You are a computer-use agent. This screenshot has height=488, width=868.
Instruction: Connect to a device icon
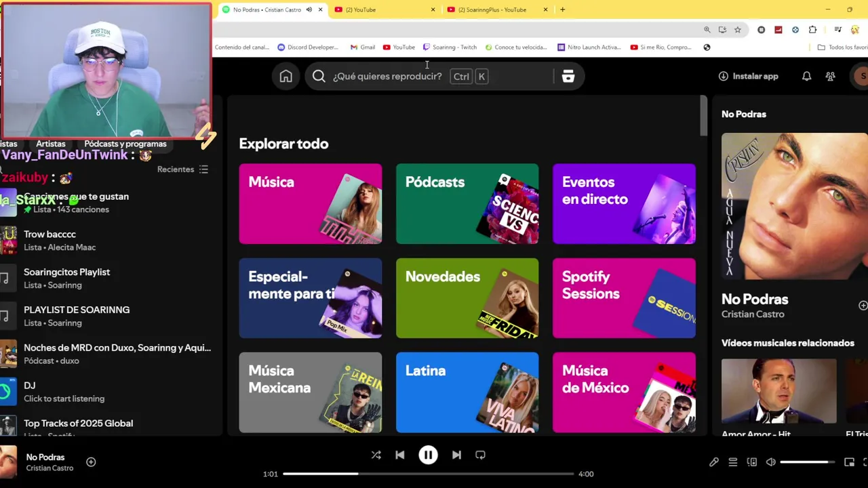751,462
